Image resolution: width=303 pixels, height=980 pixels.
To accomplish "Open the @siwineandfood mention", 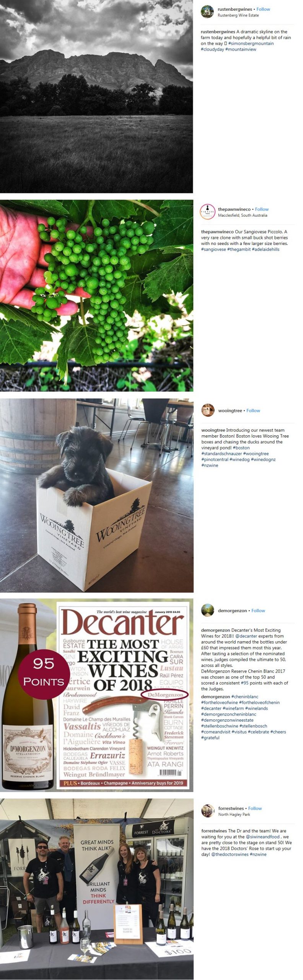I will 262,837.
